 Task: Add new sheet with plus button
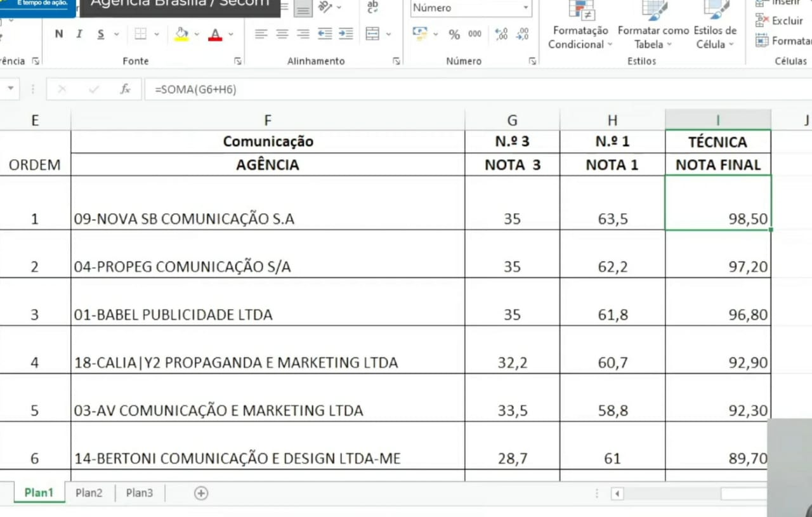click(x=201, y=494)
